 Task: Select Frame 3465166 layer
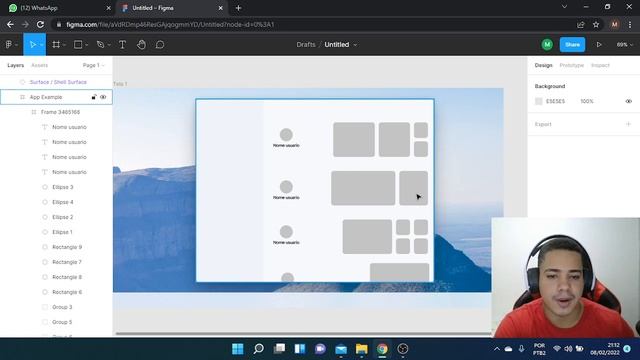click(60, 112)
